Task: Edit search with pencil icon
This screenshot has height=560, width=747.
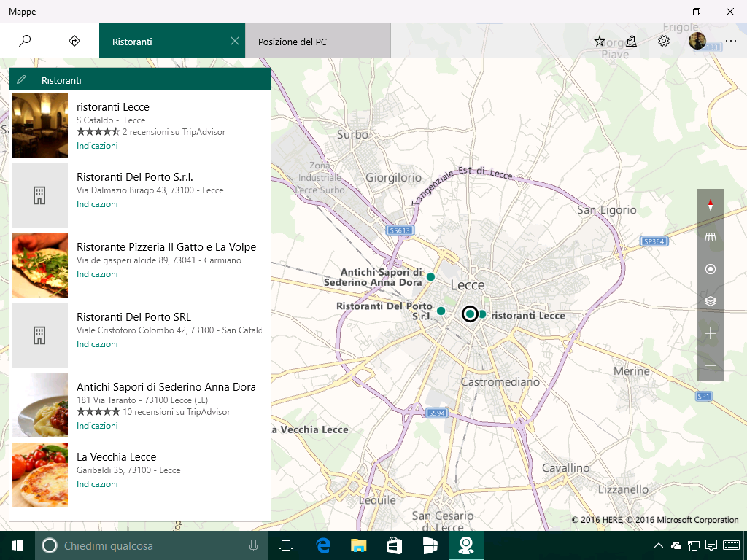Action: (21, 79)
